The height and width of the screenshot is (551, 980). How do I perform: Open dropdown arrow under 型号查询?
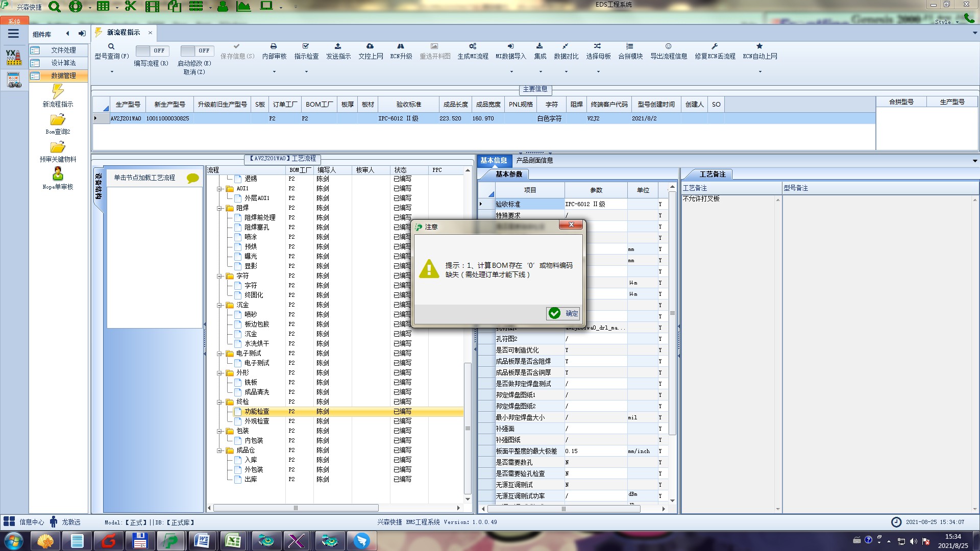click(112, 72)
